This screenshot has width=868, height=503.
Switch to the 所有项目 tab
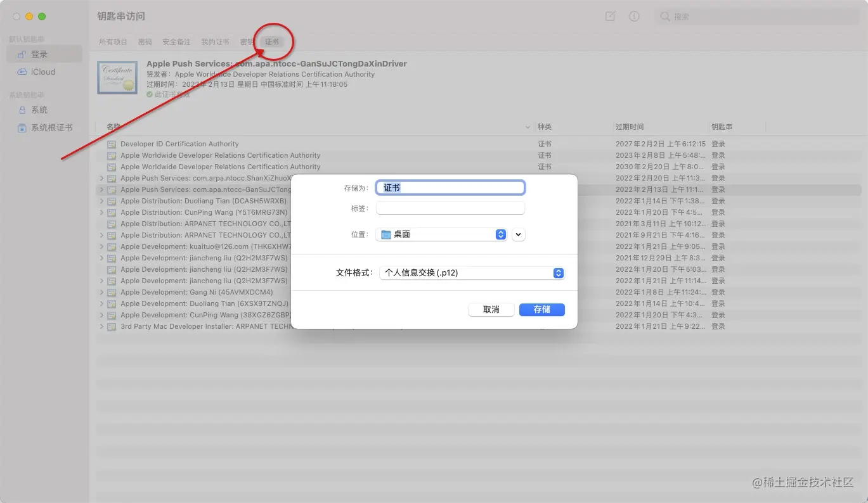pos(113,42)
